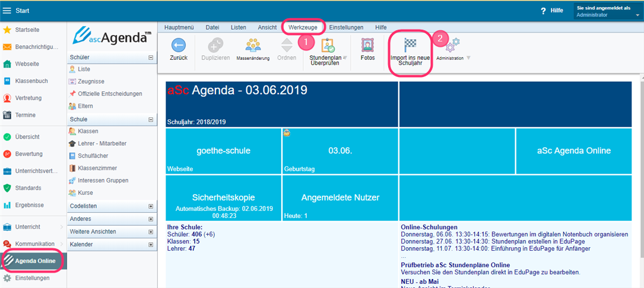The height and width of the screenshot is (288, 644).
Task: Expand the Codelisten section
Action: pyautogui.click(x=150, y=206)
